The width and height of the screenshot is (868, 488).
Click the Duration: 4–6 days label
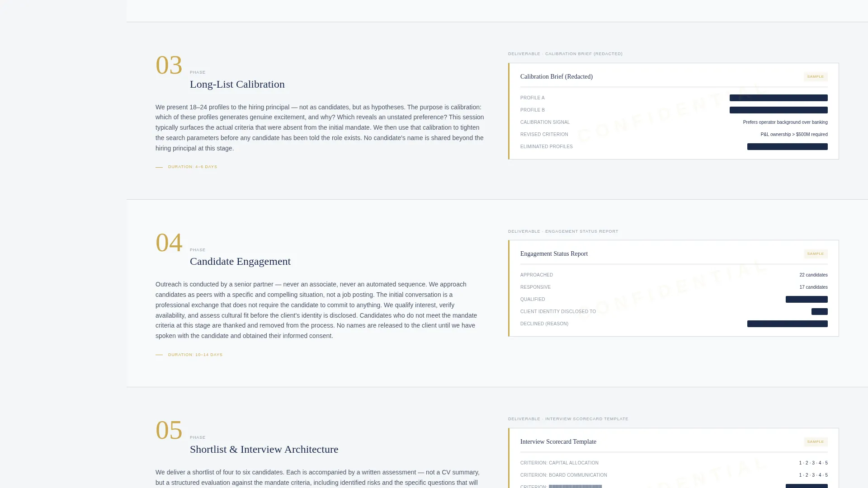click(193, 167)
